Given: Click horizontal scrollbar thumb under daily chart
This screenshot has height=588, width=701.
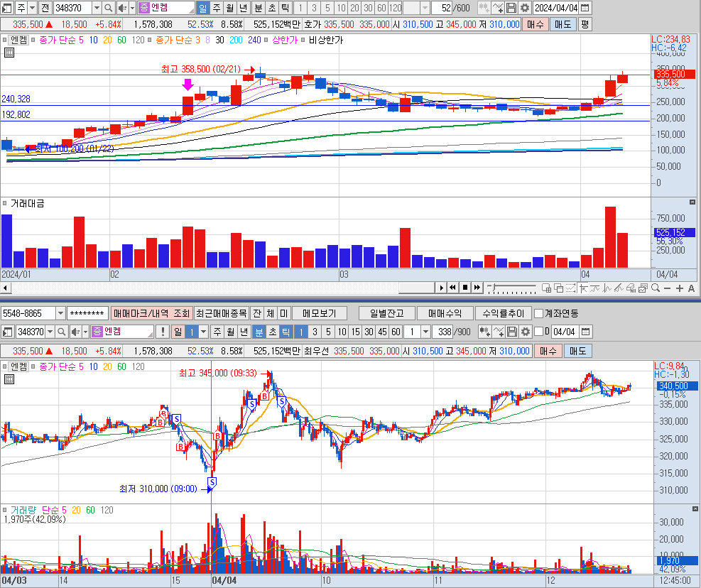Looking at the screenshot, I should point(416,288).
